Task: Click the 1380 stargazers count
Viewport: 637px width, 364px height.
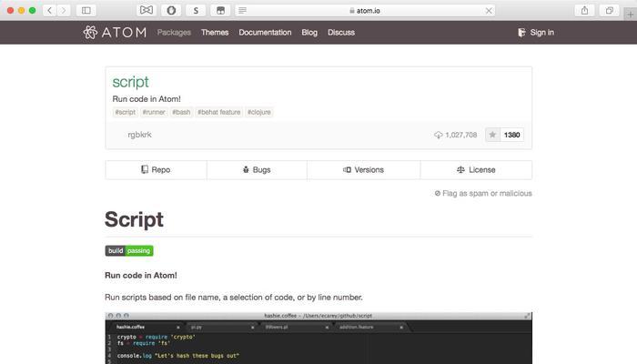Action: (511, 135)
